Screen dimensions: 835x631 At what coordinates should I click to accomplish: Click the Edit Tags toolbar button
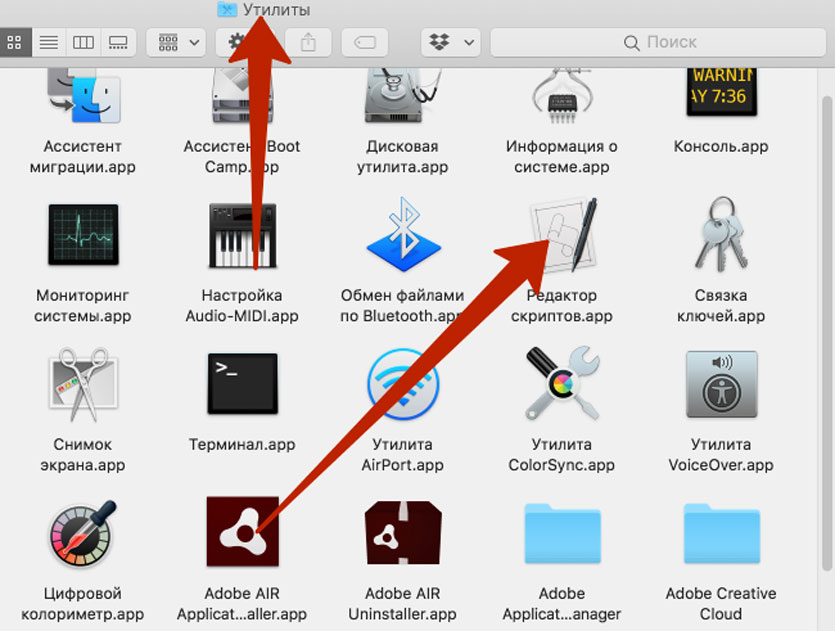pos(365,42)
